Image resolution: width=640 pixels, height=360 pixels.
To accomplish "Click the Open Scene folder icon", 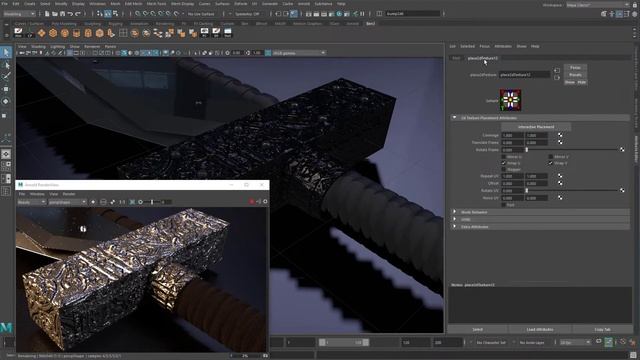I will [55, 14].
